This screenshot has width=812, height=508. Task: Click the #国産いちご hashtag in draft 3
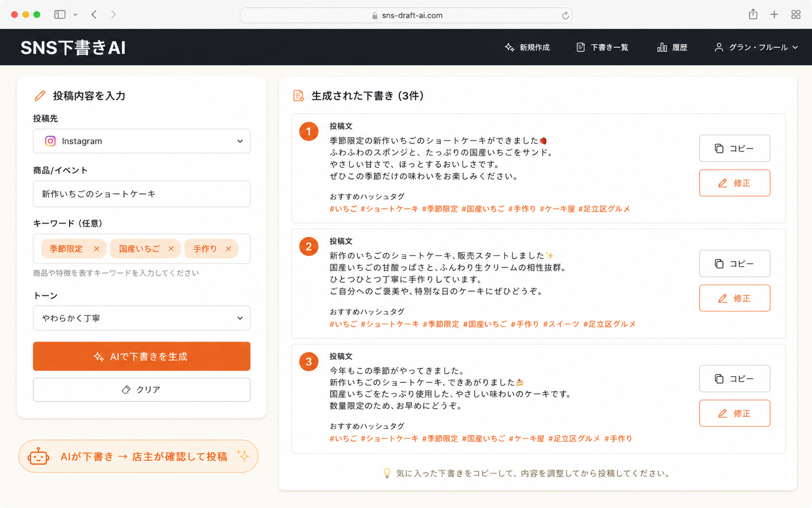(x=483, y=439)
